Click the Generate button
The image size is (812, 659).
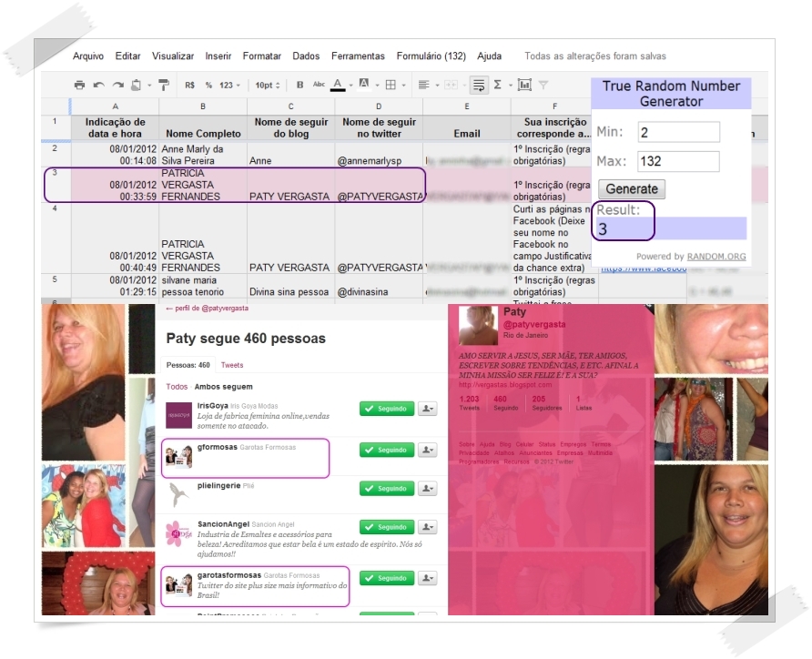click(632, 189)
